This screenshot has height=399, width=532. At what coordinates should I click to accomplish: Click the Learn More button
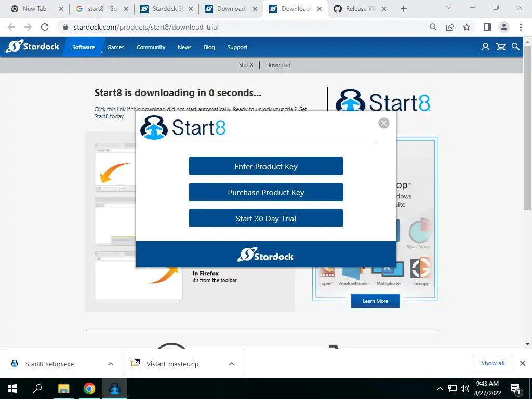pos(375,301)
